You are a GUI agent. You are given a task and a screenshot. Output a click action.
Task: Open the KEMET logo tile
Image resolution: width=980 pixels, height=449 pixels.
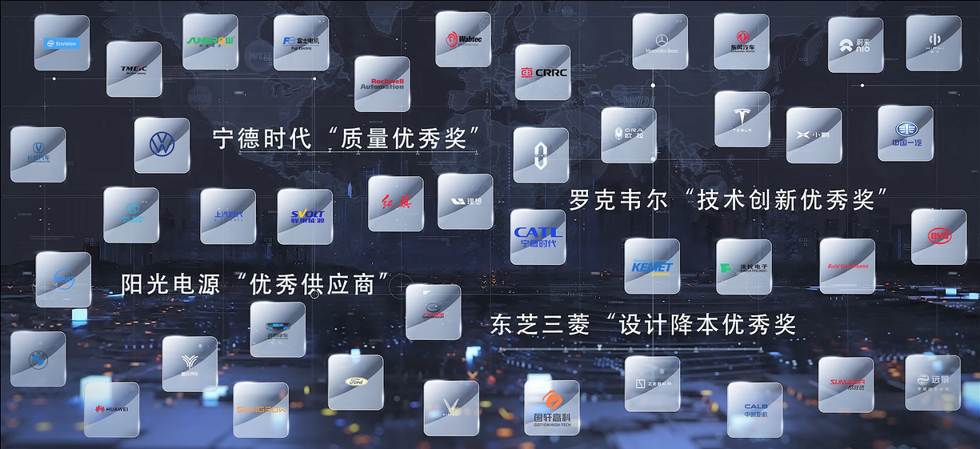tap(652, 266)
